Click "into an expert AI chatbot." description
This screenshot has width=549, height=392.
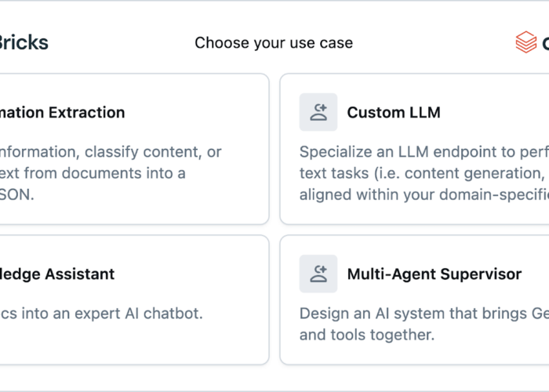pos(101,314)
